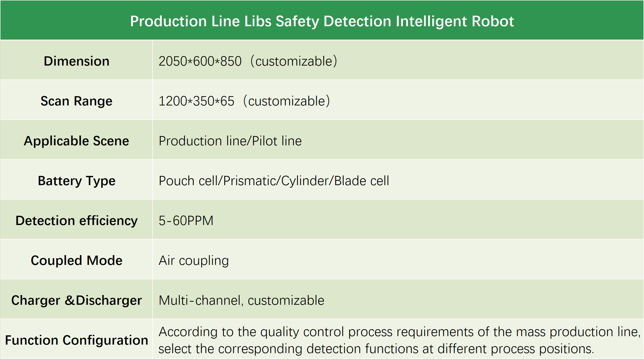
Task: Select the 2050*600*850 dimension value
Action: pyautogui.click(x=200, y=61)
